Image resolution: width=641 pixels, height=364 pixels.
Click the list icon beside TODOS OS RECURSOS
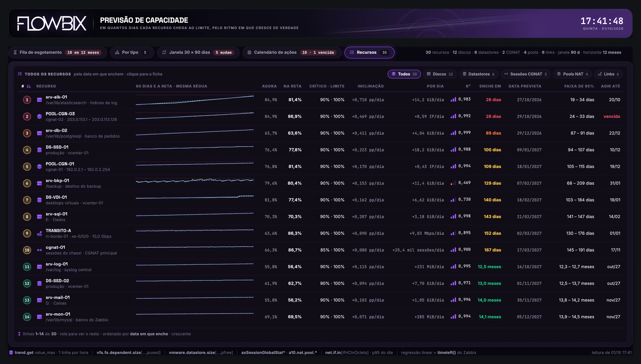tap(20, 74)
